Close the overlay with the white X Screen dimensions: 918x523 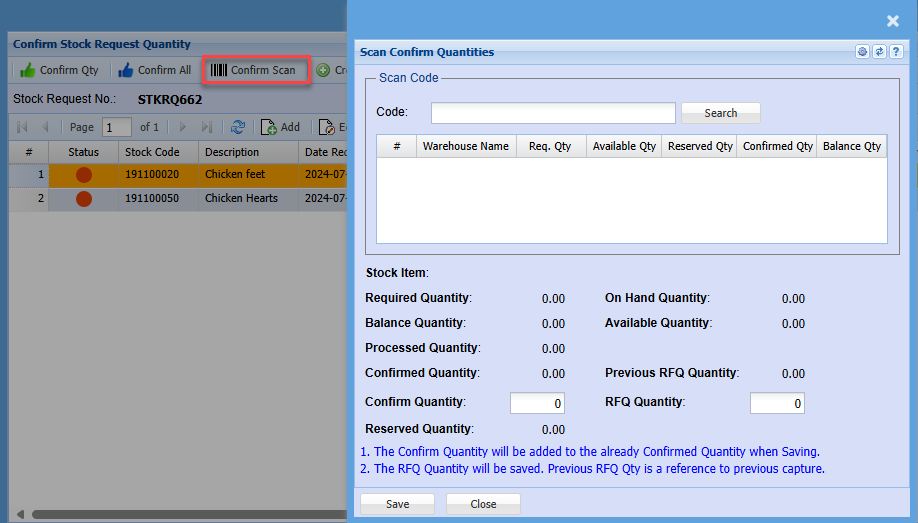pos(893,21)
